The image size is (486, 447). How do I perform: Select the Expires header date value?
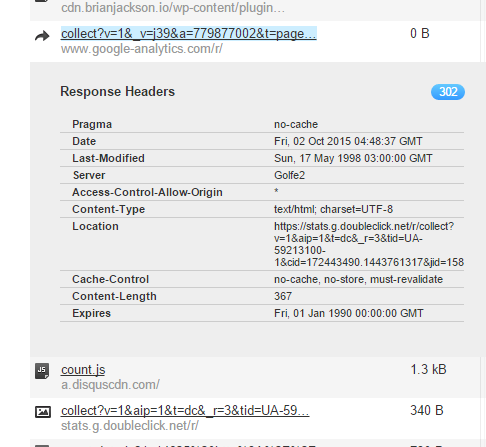coord(349,313)
